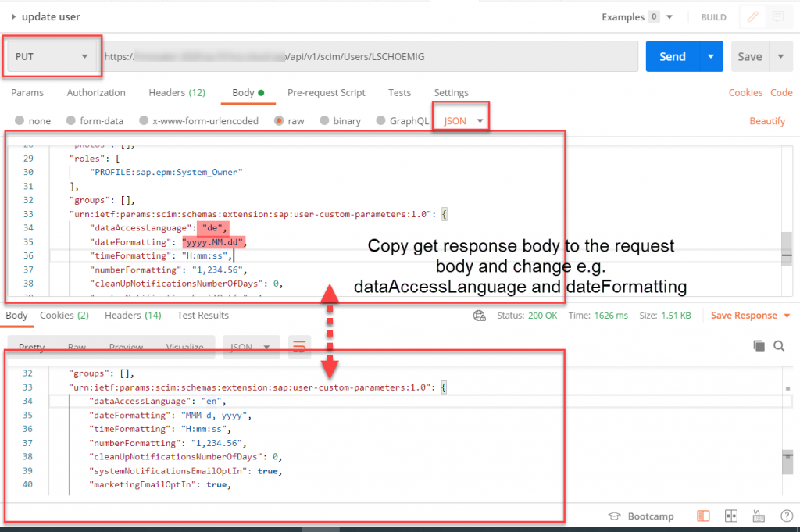Open the Save button dropdown arrow

(x=780, y=56)
